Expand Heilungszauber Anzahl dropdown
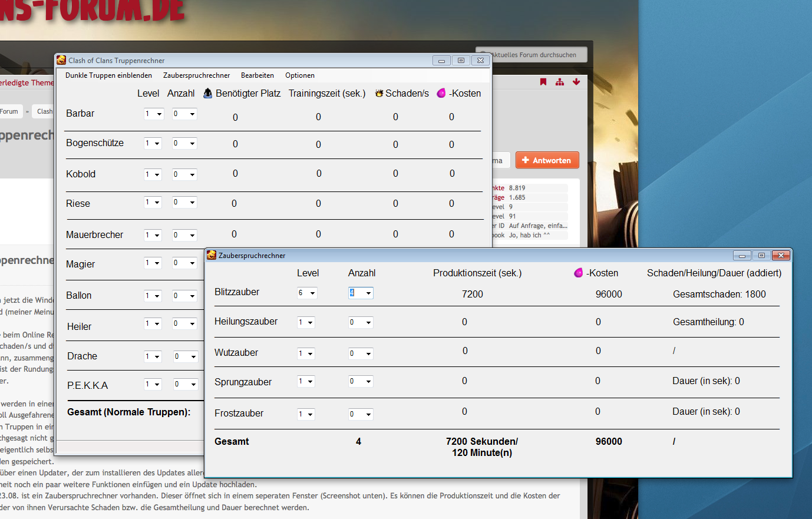The width and height of the screenshot is (812, 519). coord(361,322)
